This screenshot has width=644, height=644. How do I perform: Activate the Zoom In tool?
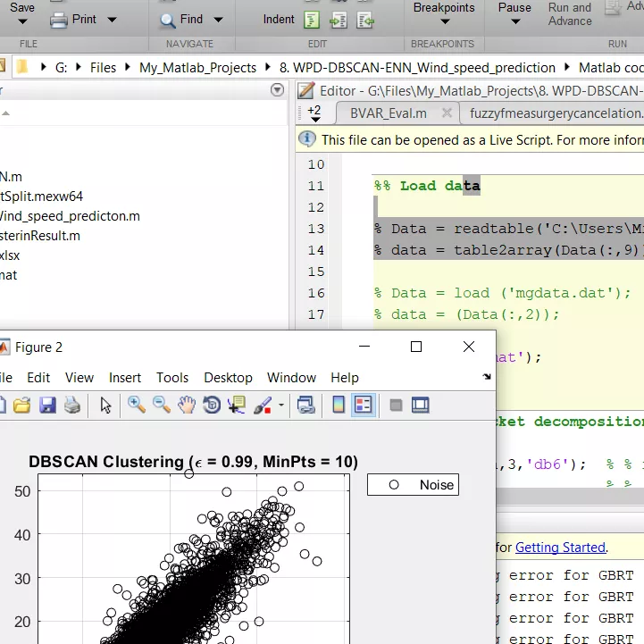point(137,405)
